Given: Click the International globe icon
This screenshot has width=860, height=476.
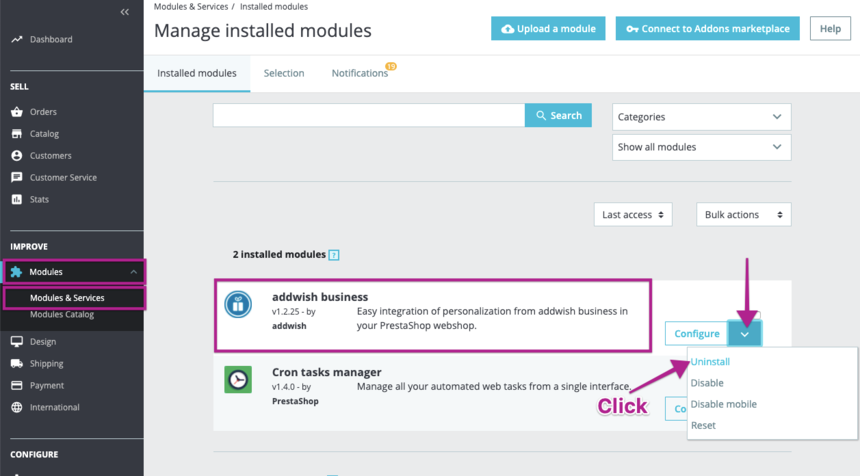Looking at the screenshot, I should (x=17, y=408).
